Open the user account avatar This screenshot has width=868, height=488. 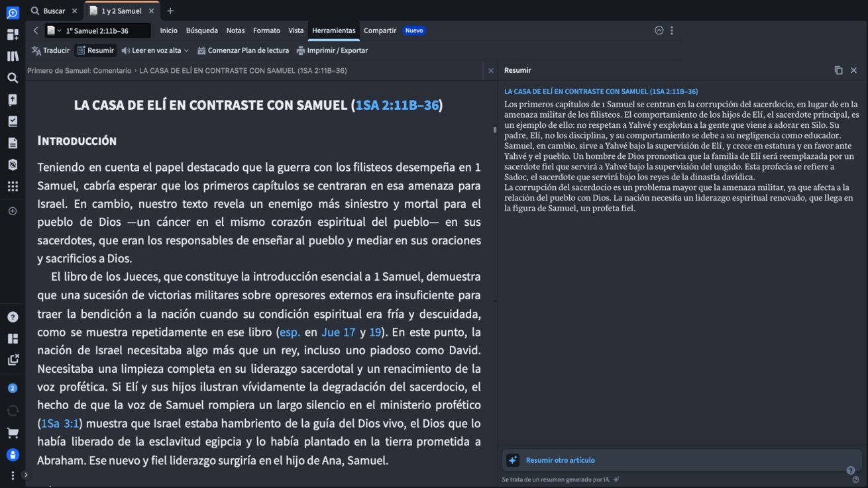point(13,455)
